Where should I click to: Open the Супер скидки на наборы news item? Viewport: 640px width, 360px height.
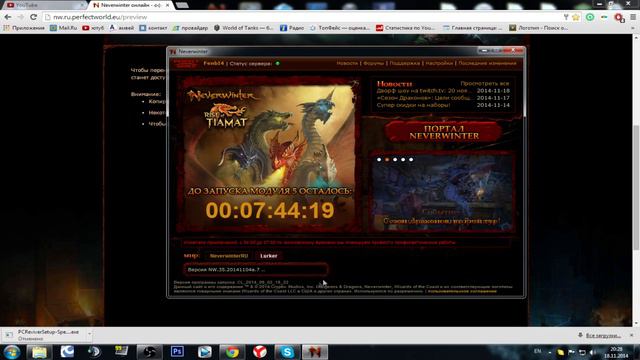[413, 105]
